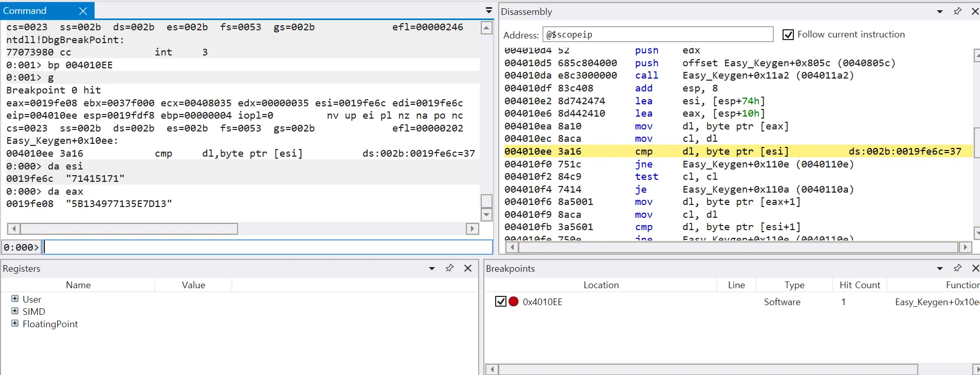
Task: Pin the Breakpoints panel
Action: (957, 268)
